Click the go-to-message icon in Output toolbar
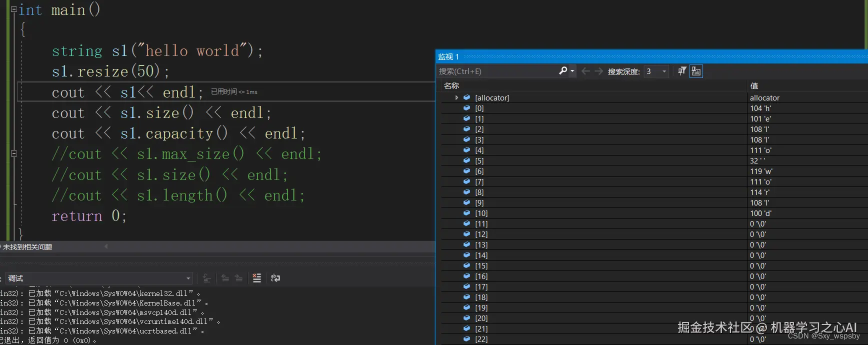Image resolution: width=868 pixels, height=345 pixels. (206, 278)
